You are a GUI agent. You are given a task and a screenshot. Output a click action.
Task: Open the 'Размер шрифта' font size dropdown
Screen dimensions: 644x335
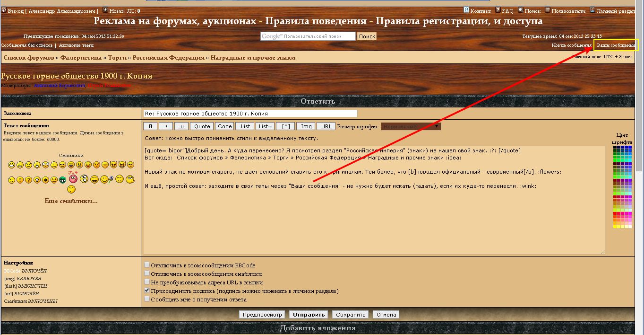pyautogui.click(x=411, y=126)
